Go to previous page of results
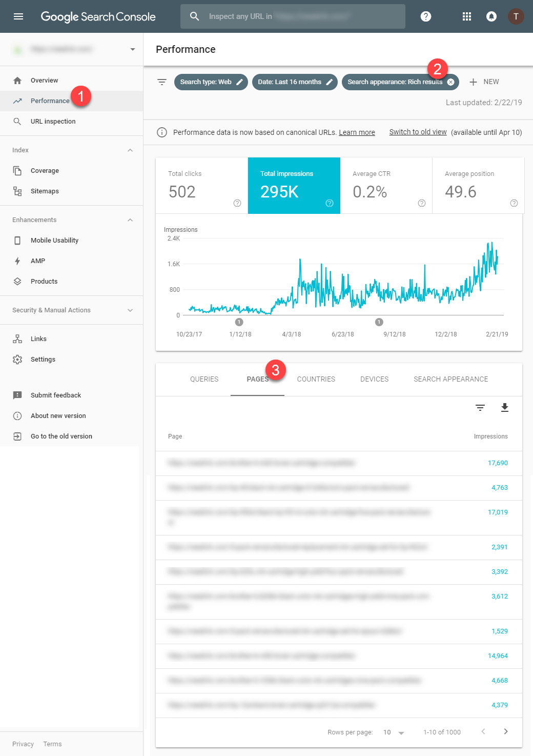This screenshot has width=533, height=756. [x=483, y=731]
